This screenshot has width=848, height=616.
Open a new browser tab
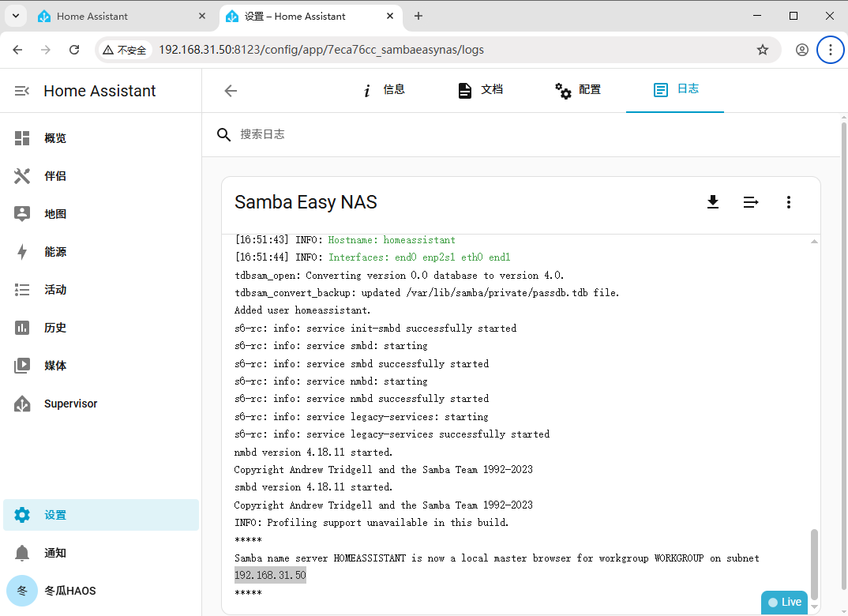click(x=418, y=17)
